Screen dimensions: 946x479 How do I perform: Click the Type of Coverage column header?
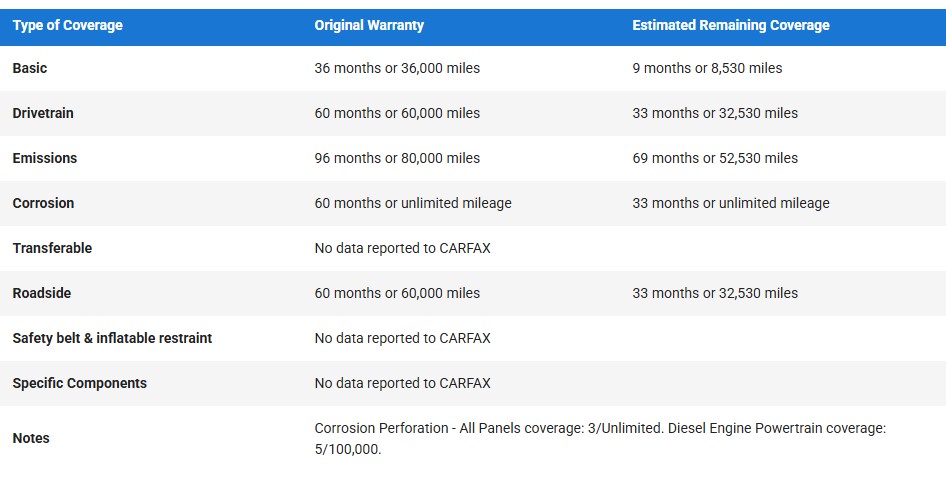(x=68, y=25)
